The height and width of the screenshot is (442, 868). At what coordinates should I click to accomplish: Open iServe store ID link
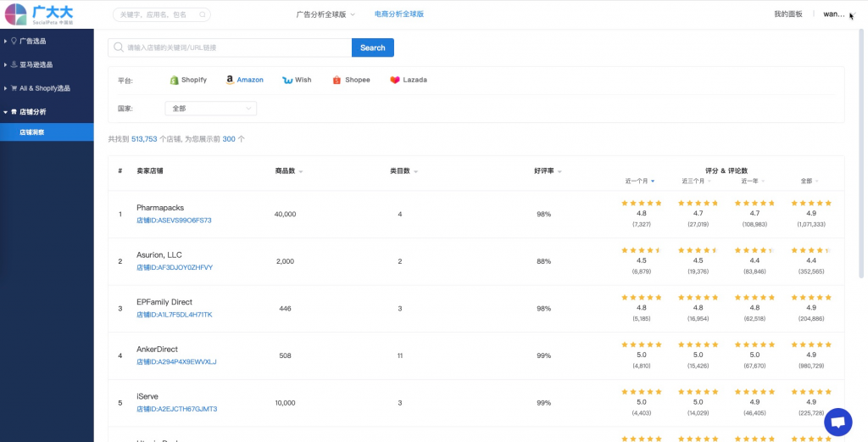[176, 409]
